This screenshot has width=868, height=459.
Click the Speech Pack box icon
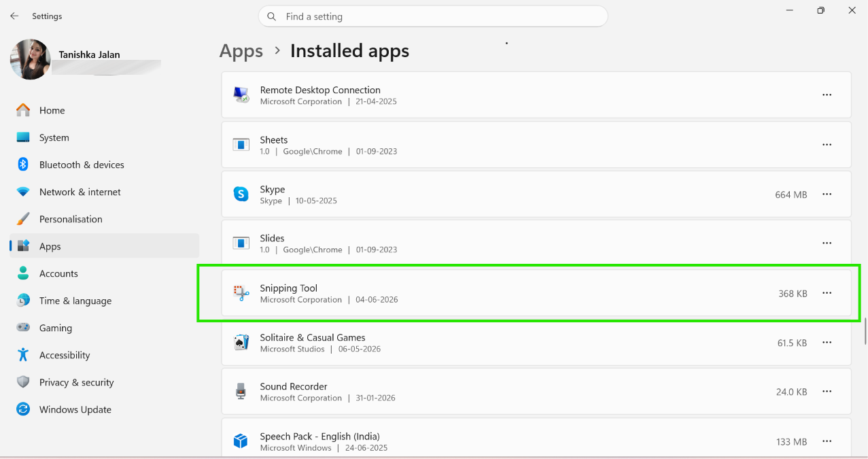tap(241, 441)
